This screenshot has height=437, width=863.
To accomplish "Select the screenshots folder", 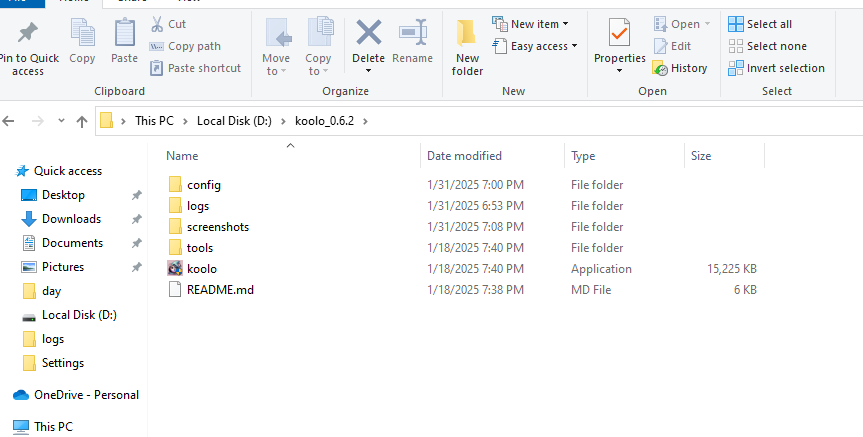I will click(217, 227).
